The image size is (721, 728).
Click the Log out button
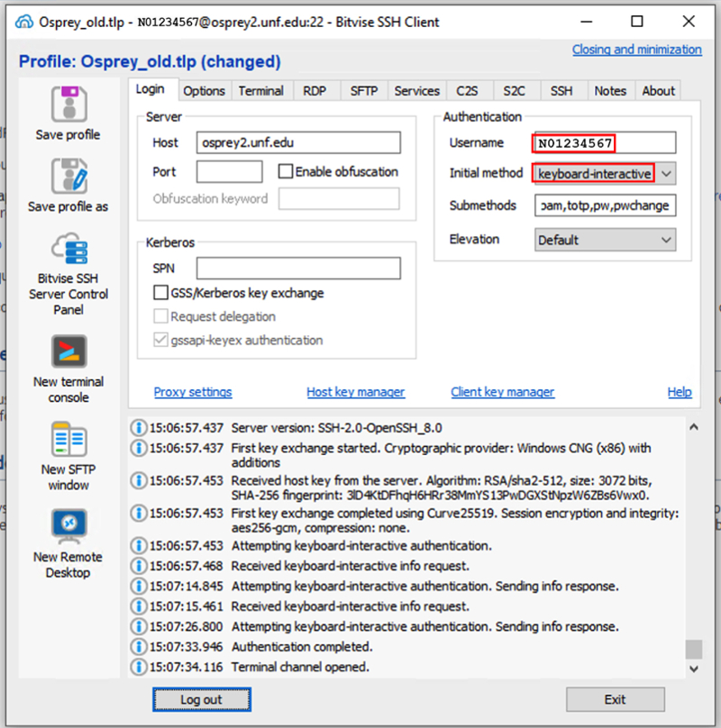[202, 699]
